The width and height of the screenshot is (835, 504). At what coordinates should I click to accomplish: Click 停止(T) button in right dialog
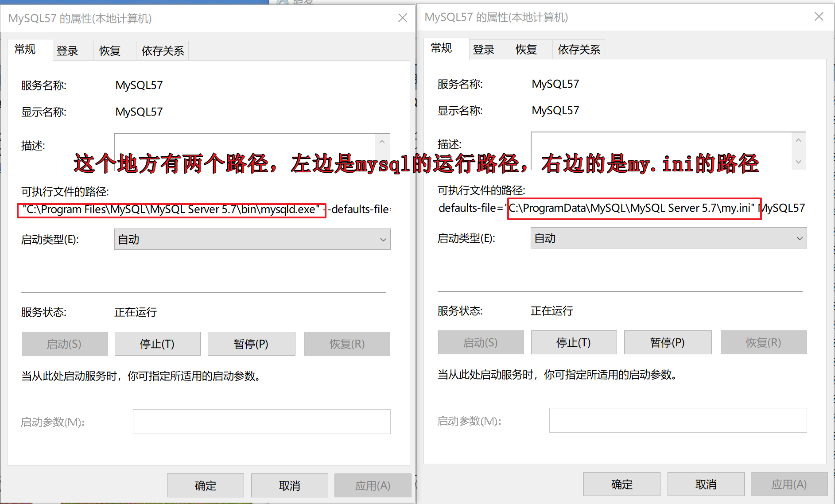tap(574, 342)
